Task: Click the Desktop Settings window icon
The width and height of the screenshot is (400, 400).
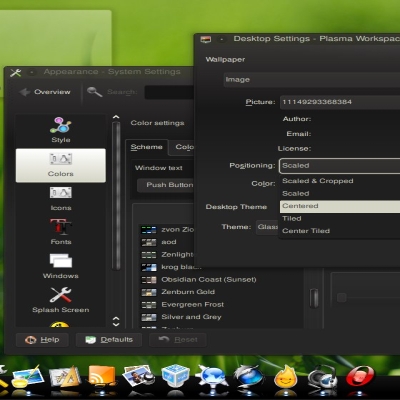Action: [x=206, y=39]
